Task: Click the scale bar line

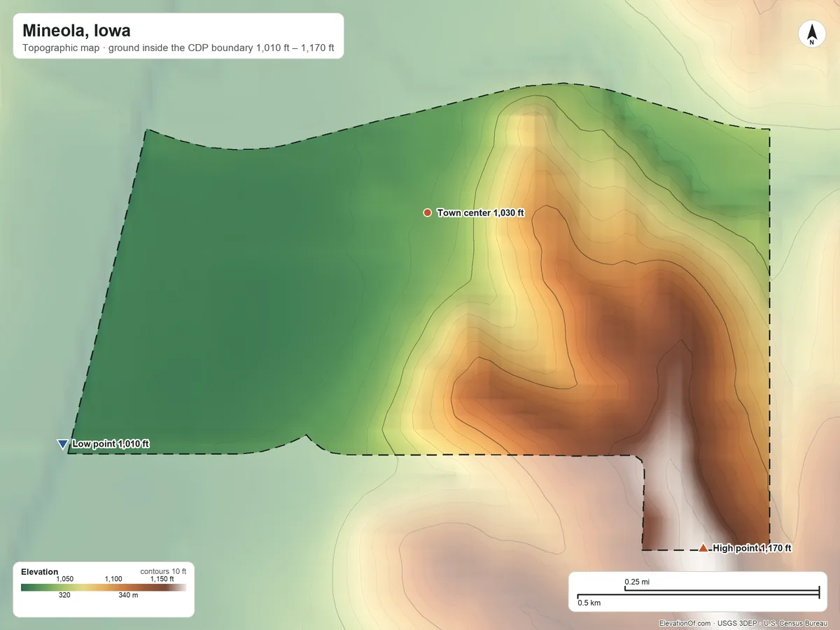Action: point(698,593)
